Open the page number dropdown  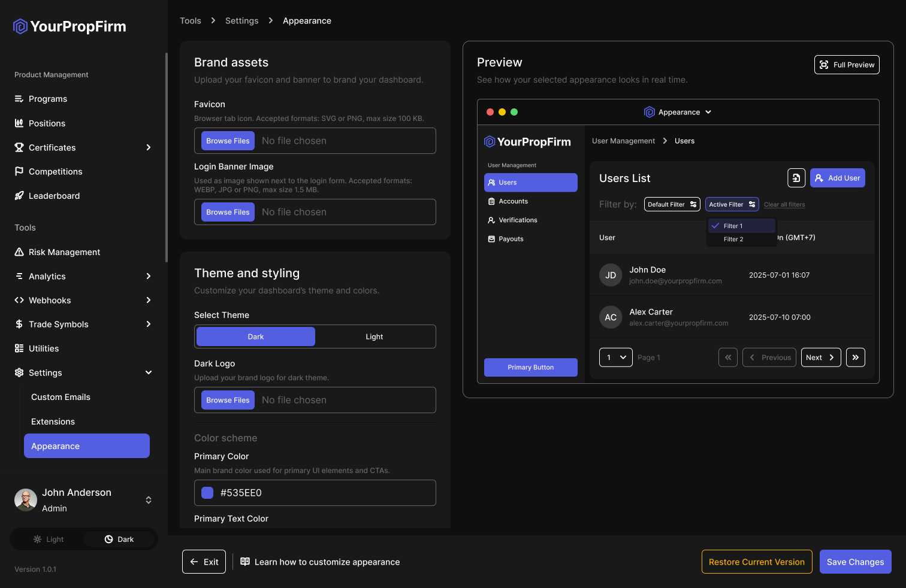tap(615, 357)
